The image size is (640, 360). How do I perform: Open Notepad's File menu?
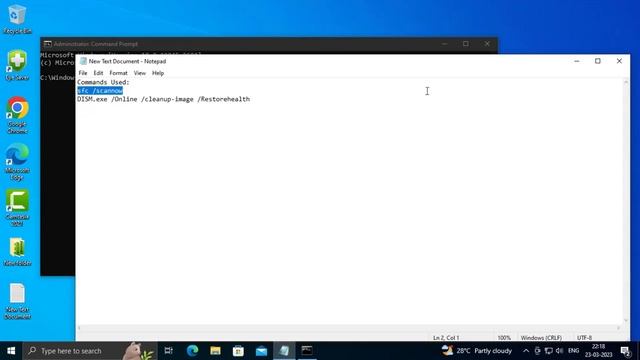[83, 73]
